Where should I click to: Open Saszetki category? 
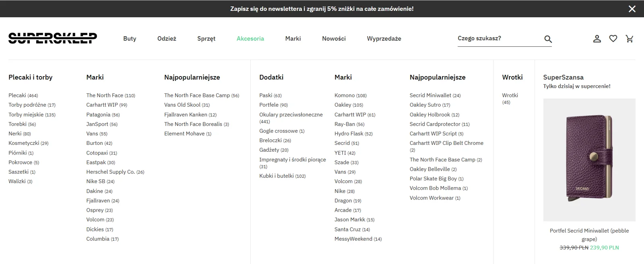coord(22,172)
